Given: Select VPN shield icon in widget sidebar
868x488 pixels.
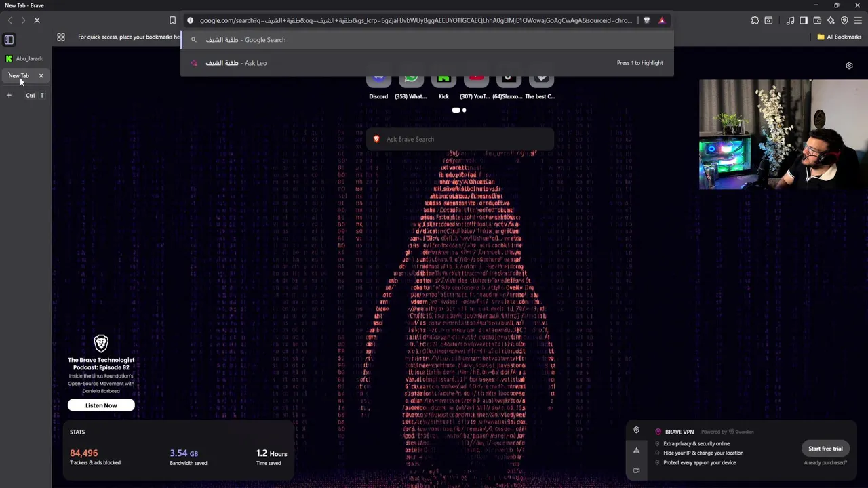Looking at the screenshot, I should [x=636, y=430].
